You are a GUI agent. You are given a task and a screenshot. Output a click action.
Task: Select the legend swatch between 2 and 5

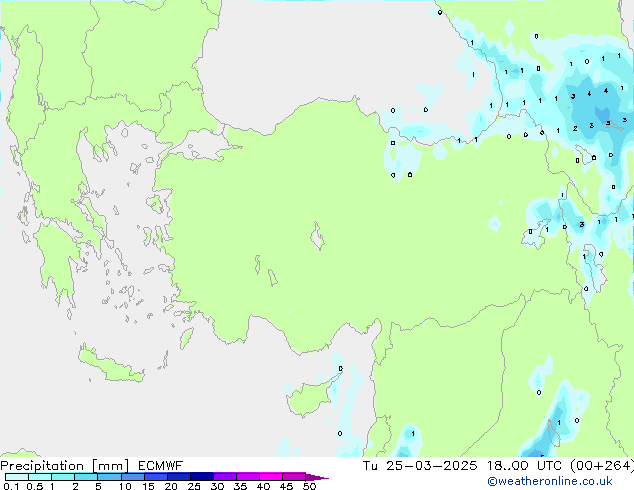click(86, 477)
